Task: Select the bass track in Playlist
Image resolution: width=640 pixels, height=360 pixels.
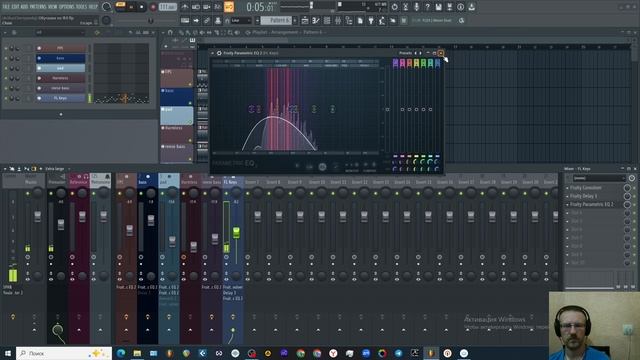Action: pos(177,97)
